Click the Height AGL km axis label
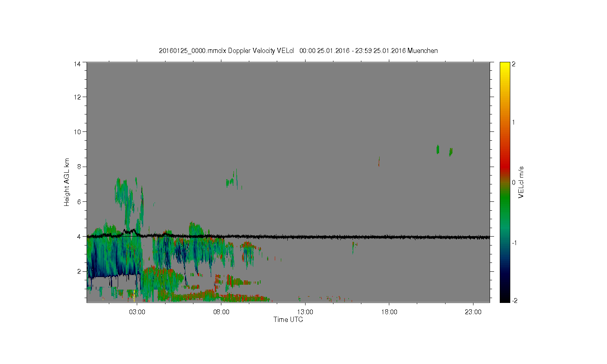The height and width of the screenshot is (364, 607). point(67,182)
